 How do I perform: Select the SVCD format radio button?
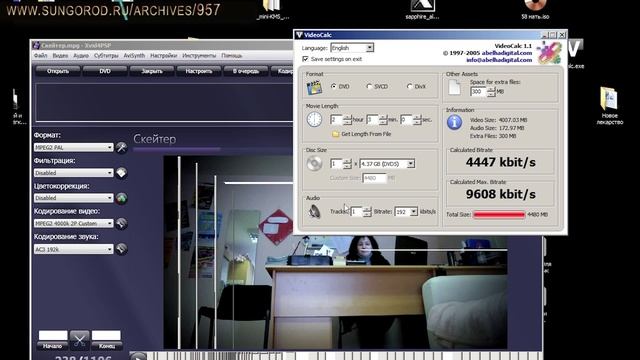pyautogui.click(x=369, y=87)
